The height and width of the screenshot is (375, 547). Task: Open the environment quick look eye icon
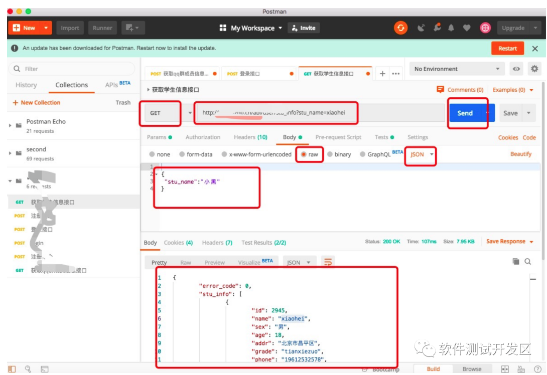516,69
